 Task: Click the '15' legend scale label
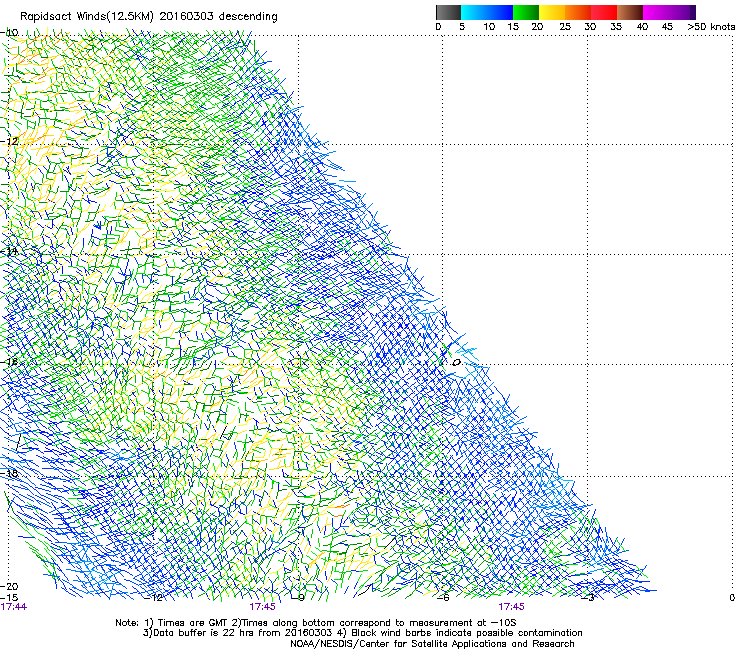pos(513,26)
